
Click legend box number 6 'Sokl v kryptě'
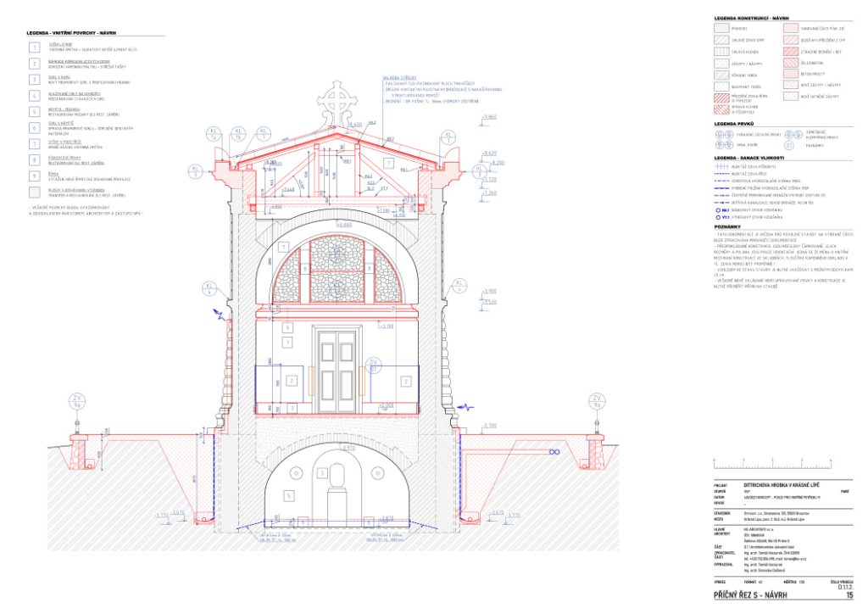[x=35, y=128]
